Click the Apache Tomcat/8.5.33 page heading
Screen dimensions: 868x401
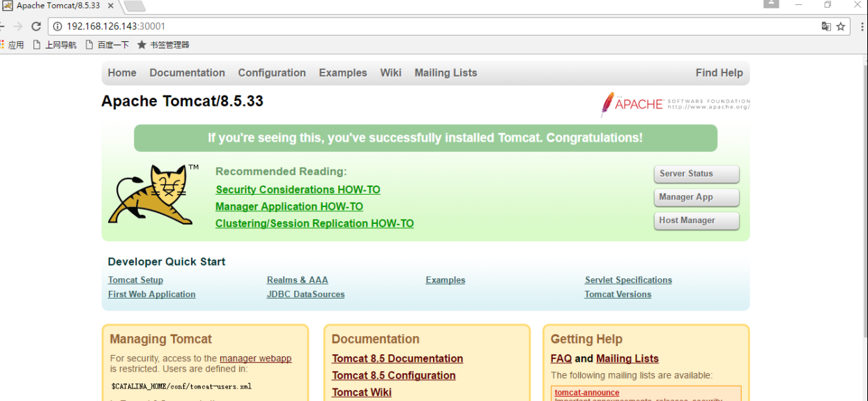[x=182, y=101]
